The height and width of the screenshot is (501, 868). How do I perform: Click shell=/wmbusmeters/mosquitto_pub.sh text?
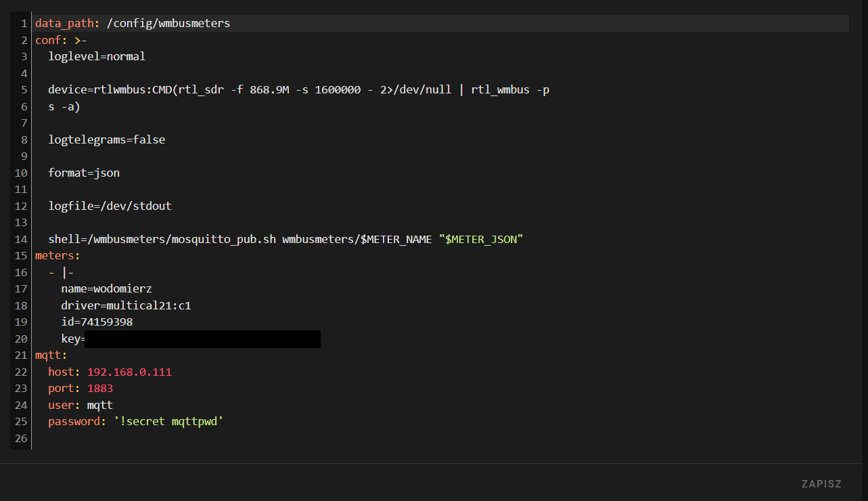coord(162,239)
